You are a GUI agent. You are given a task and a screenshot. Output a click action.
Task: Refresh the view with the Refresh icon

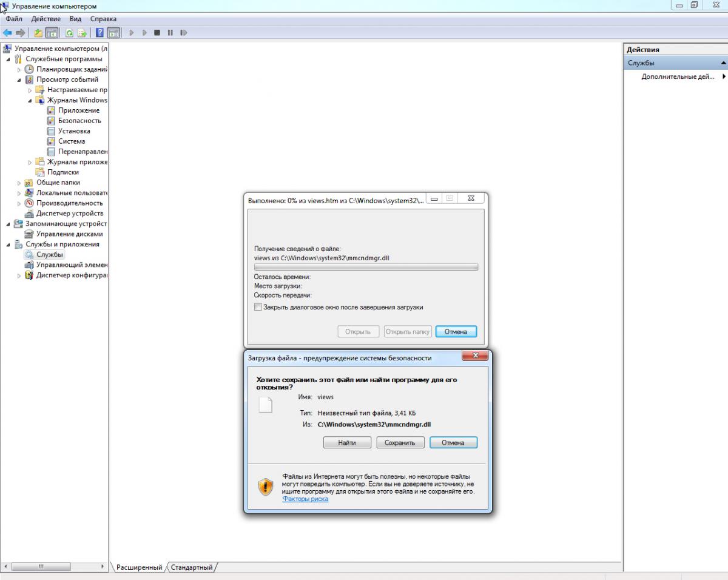70,33
